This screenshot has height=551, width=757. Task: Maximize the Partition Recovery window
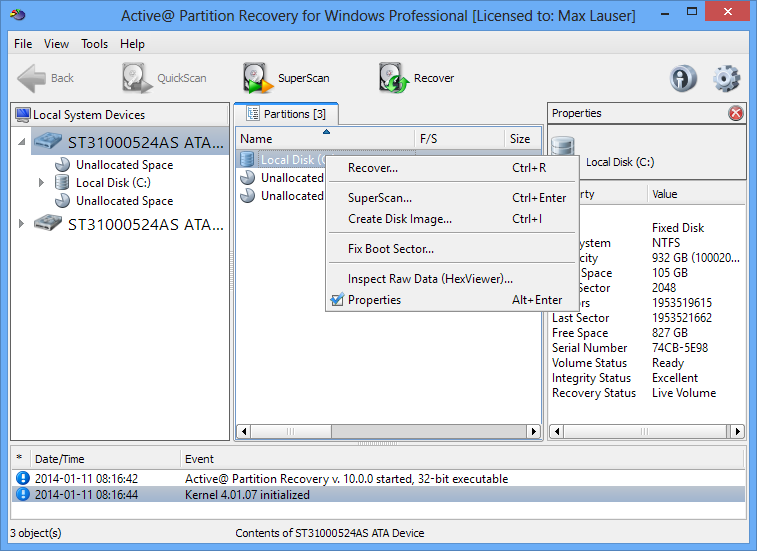(x=692, y=12)
